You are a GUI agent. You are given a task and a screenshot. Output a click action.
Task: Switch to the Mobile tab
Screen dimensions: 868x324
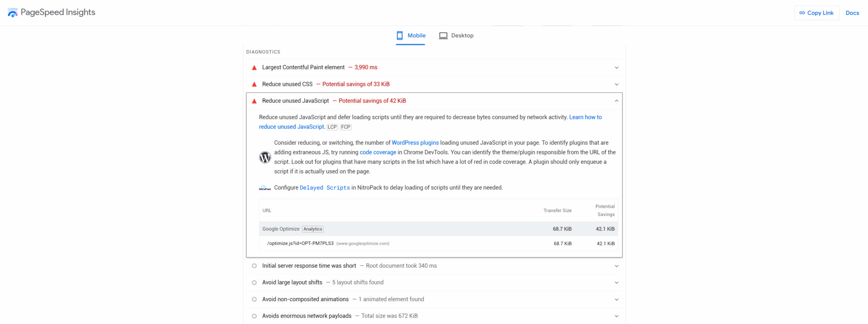[x=411, y=36]
